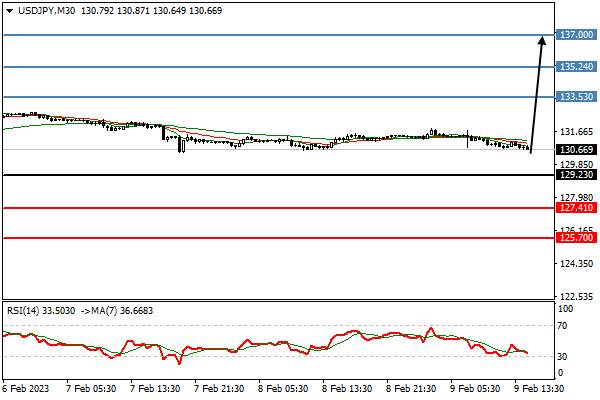Click the RSI scale value 70
The image size is (600, 400).
[x=562, y=326]
